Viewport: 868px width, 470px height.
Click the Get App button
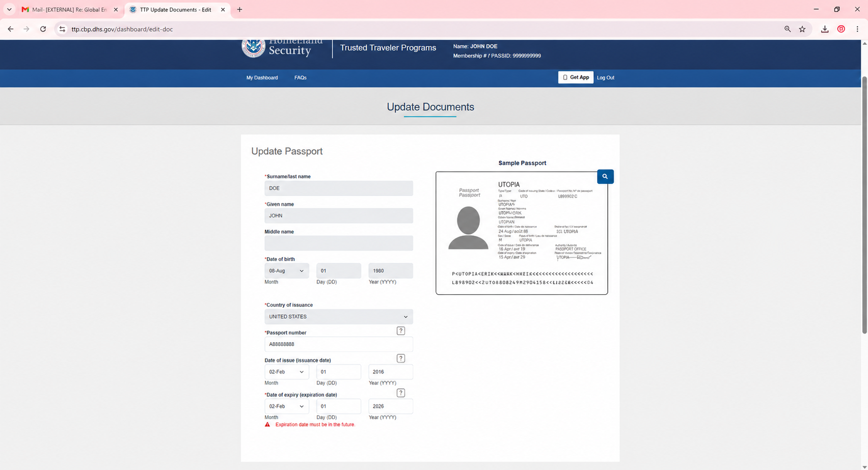[x=576, y=77]
